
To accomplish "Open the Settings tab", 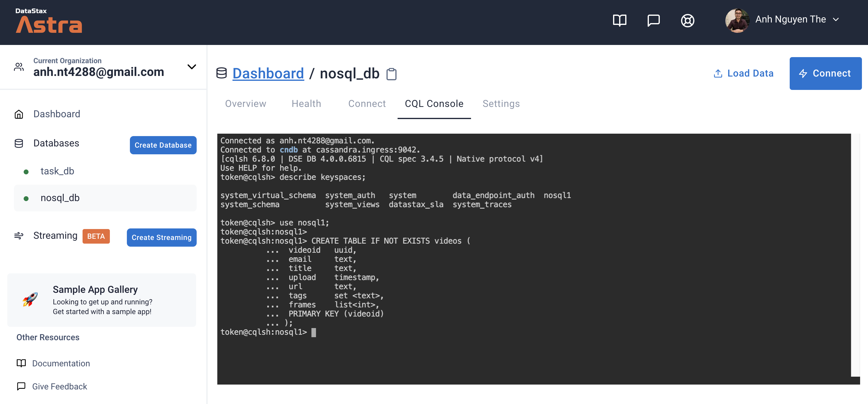I will [501, 104].
